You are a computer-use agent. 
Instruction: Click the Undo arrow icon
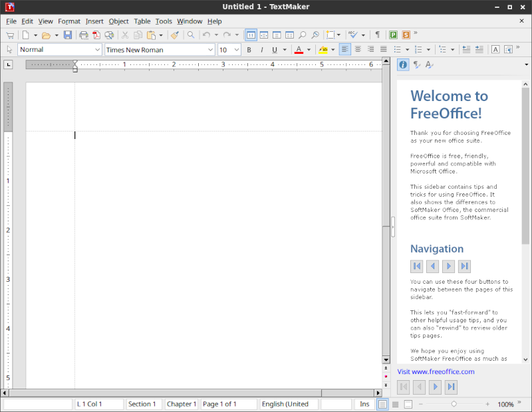coord(206,35)
